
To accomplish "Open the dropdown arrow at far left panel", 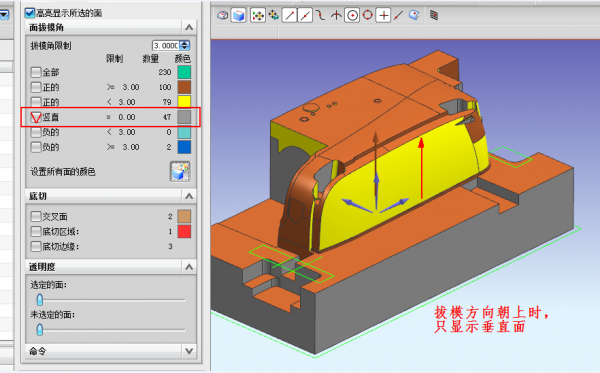I will click(x=4, y=15).
